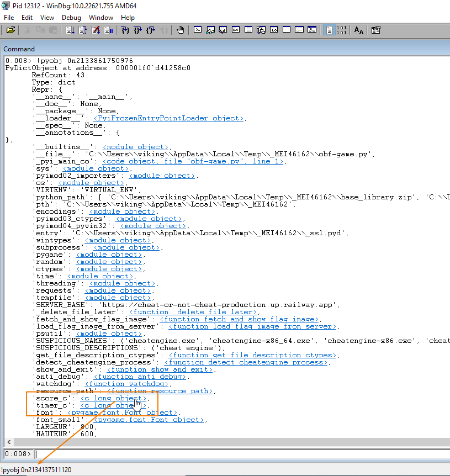Viewport: 450px width, 476px height.
Task: Click the score_c c_long object link
Action: coord(114,398)
